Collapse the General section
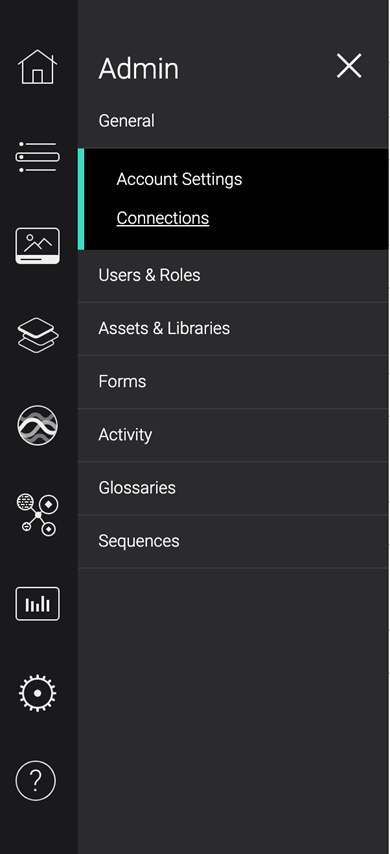 point(233,121)
